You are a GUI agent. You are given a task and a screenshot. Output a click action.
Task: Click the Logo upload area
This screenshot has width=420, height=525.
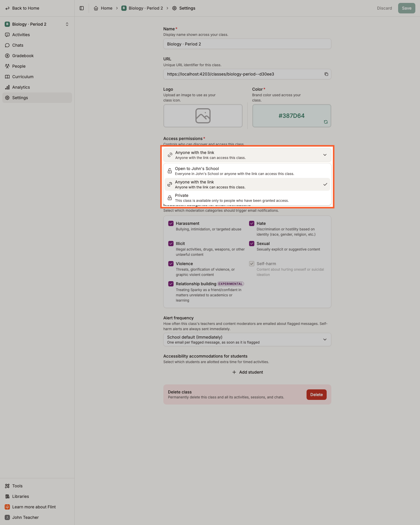pos(203,116)
